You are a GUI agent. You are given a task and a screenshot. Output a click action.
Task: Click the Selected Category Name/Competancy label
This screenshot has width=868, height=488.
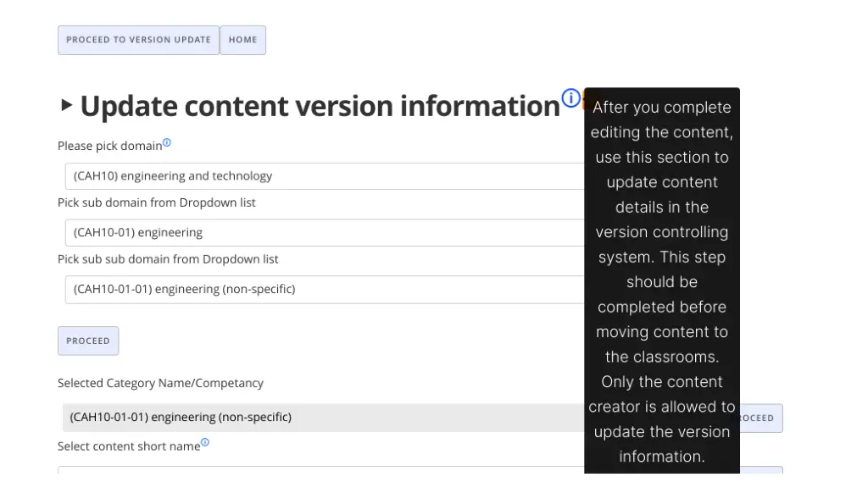(160, 383)
